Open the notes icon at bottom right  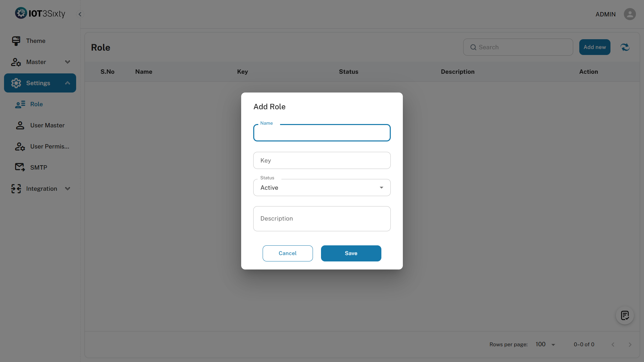(625, 315)
